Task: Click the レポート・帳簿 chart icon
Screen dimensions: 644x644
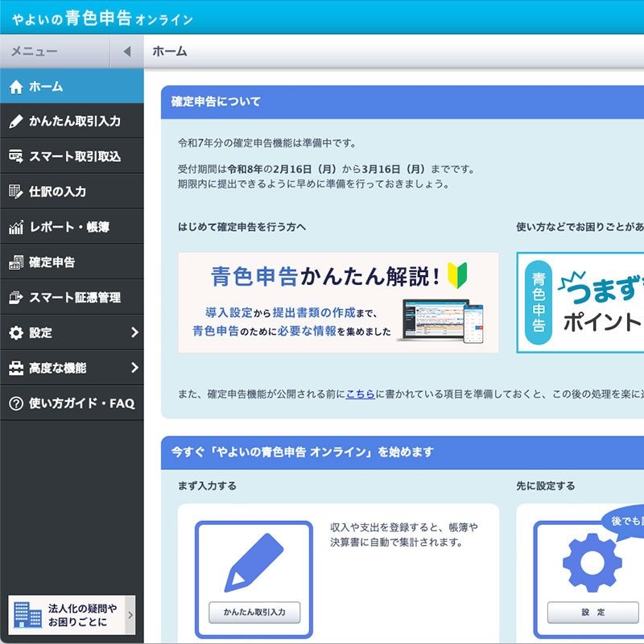Action: click(16, 227)
